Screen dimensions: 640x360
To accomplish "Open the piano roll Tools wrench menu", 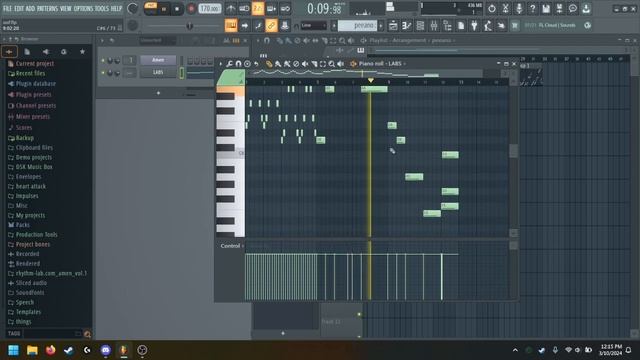I will (x=230, y=64).
